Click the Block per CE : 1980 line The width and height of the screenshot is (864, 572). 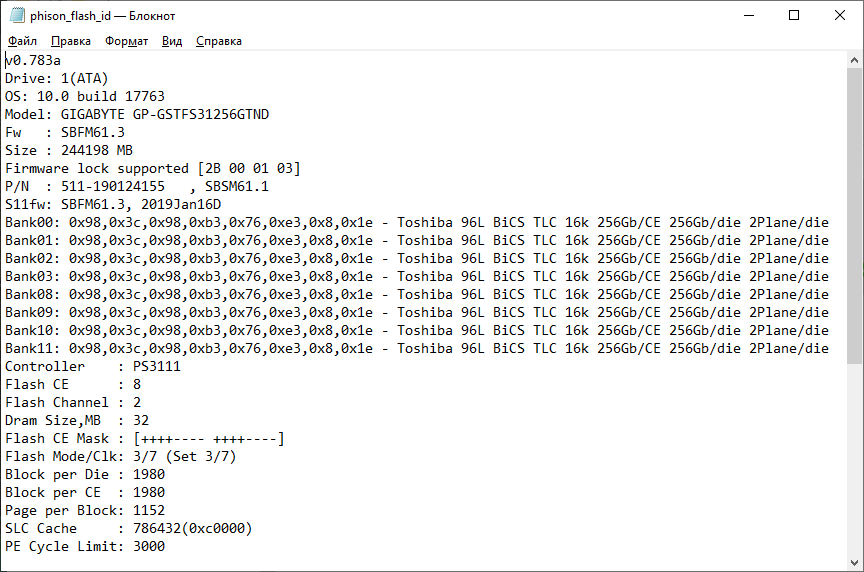point(85,493)
